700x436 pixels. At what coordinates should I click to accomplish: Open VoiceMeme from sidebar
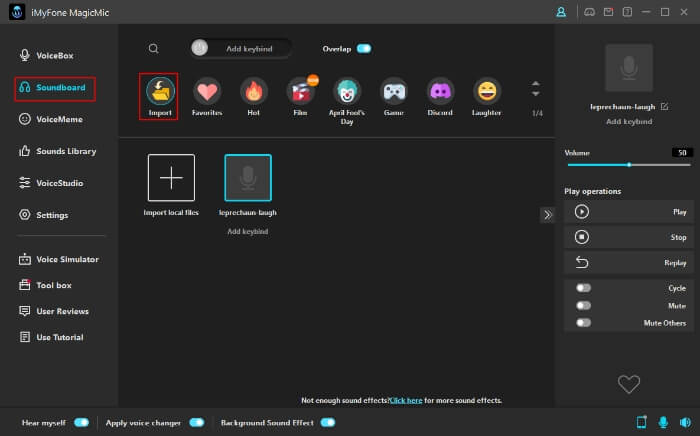[x=50, y=119]
